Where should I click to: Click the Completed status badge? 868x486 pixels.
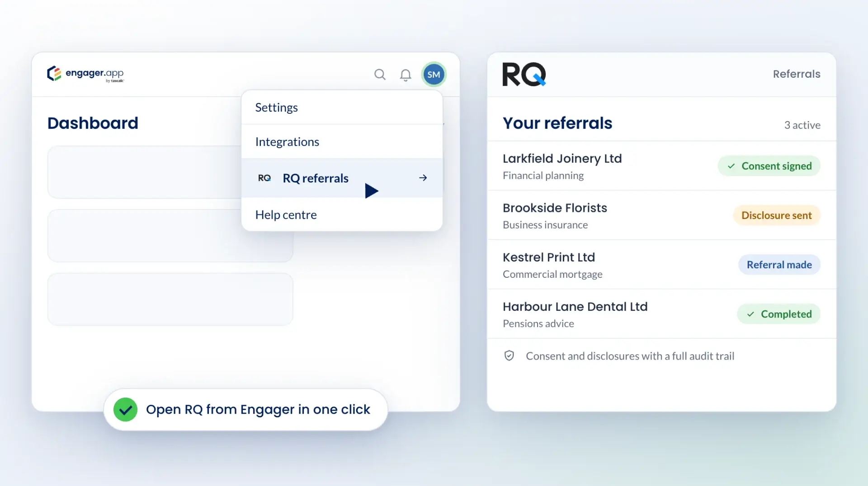point(778,314)
